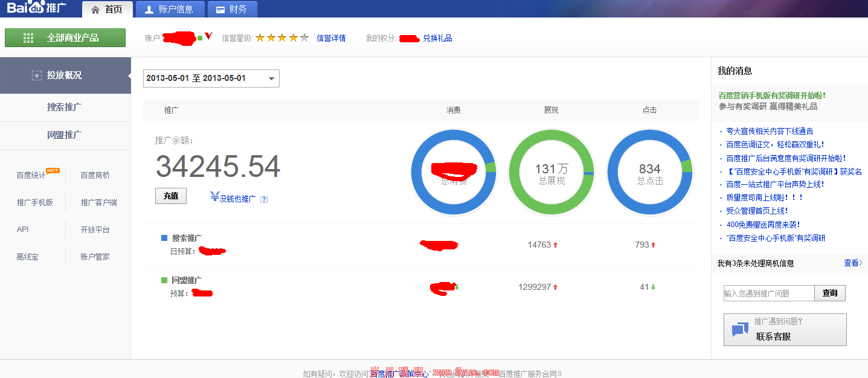The image size is (868, 378).
Task: Click the 兑换礼品 link
Action: pyautogui.click(x=437, y=38)
